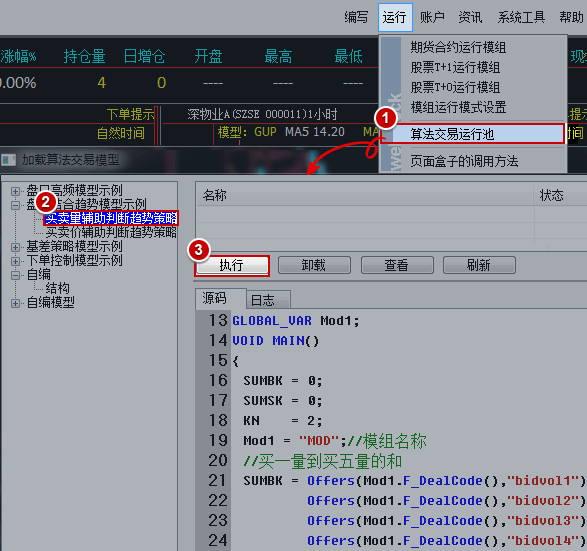Switch to the 源码 tab

click(x=220, y=298)
